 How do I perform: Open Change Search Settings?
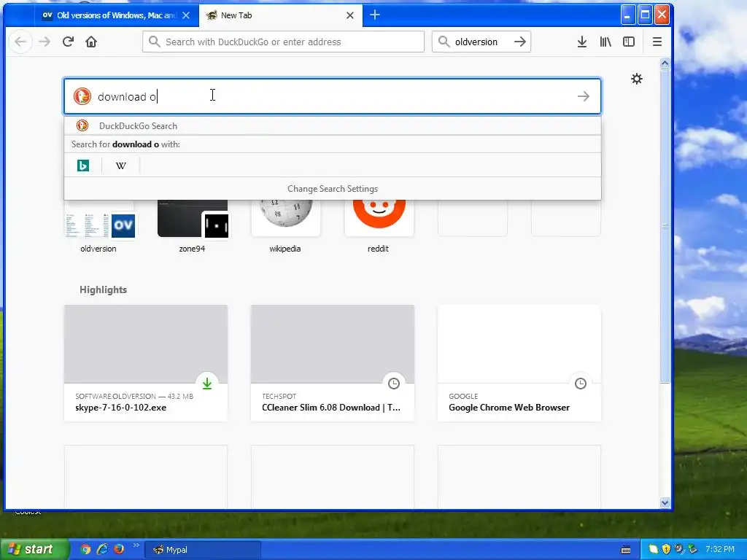pyautogui.click(x=333, y=189)
